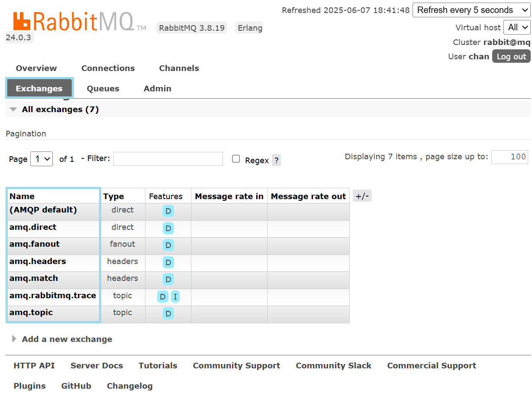This screenshot has height=406, width=532.
Task: Click the D badge for amq.rabbitmq.trace
Action: (163, 297)
